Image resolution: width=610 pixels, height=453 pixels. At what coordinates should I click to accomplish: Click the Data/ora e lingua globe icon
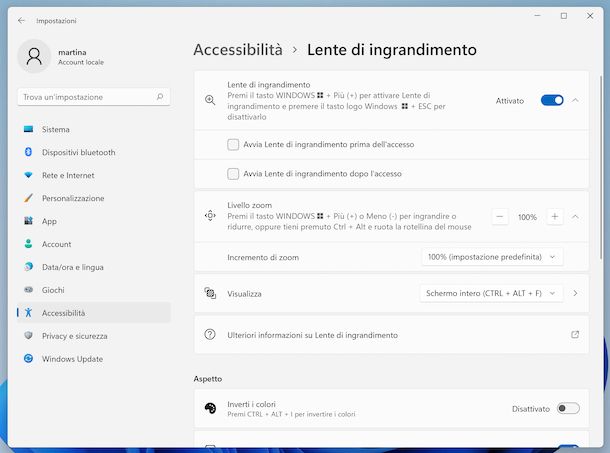pyautogui.click(x=28, y=267)
